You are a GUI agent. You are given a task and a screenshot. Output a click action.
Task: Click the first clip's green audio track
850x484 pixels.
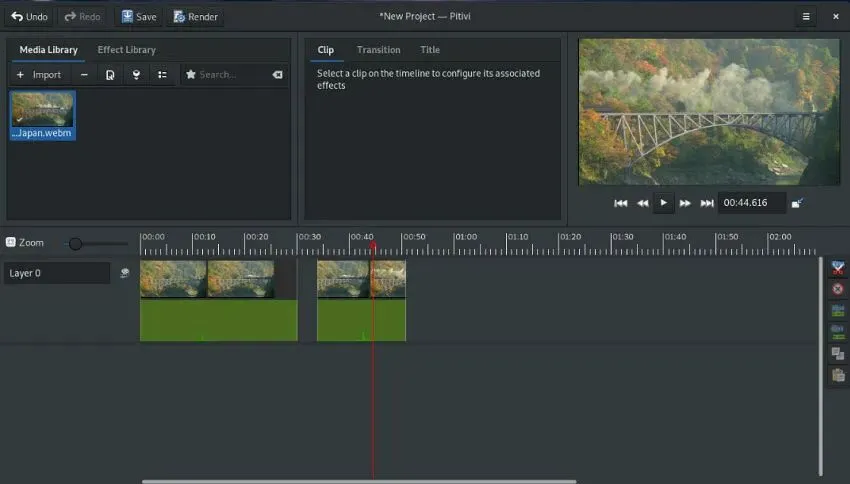[x=218, y=320]
